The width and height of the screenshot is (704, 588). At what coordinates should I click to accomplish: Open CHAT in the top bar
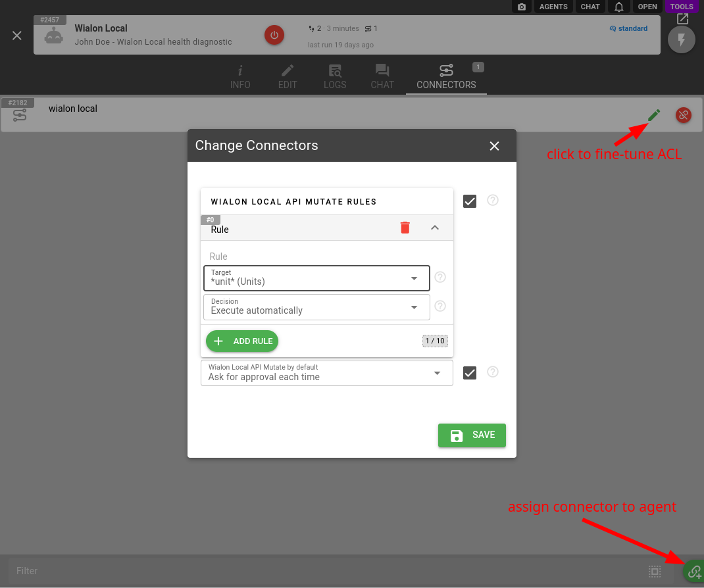tap(590, 7)
